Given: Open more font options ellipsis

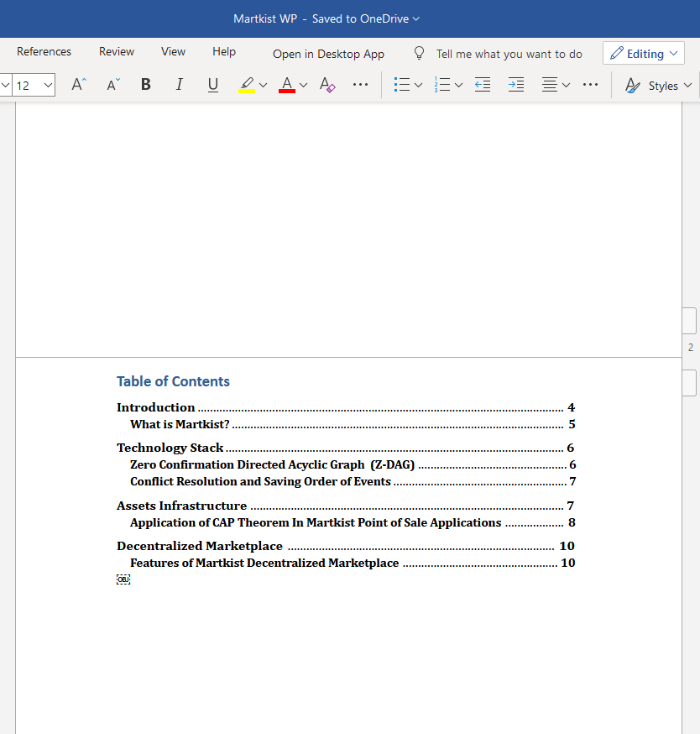Looking at the screenshot, I should click(x=360, y=85).
